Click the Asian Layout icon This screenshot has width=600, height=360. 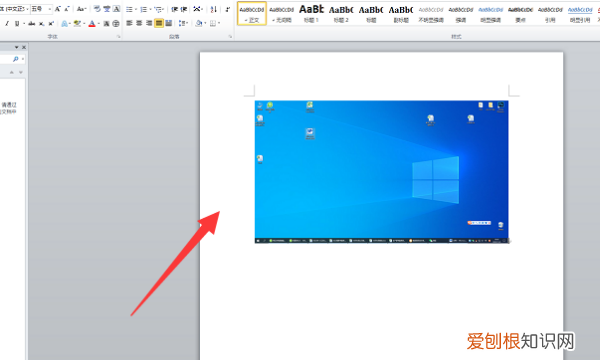tap(197, 9)
